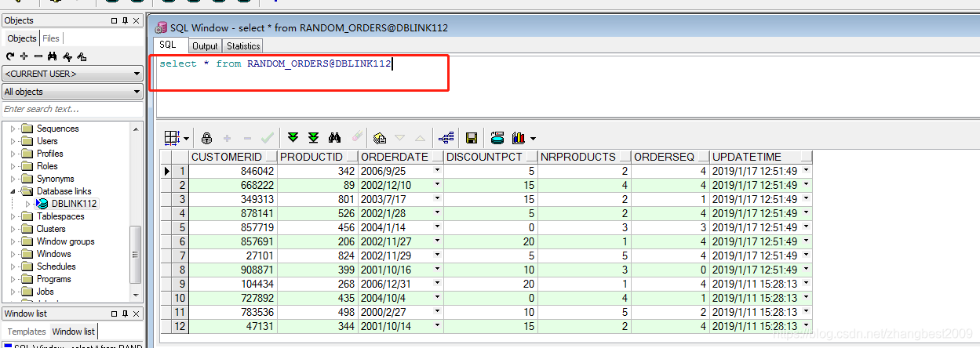Click the delete record minus icon in grid toolbar
The width and height of the screenshot is (980, 348).
point(247,138)
